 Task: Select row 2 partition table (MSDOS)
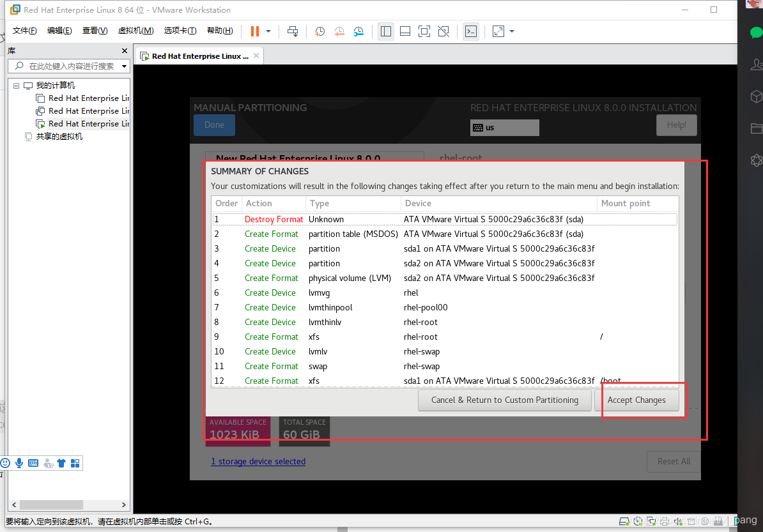[x=444, y=234]
